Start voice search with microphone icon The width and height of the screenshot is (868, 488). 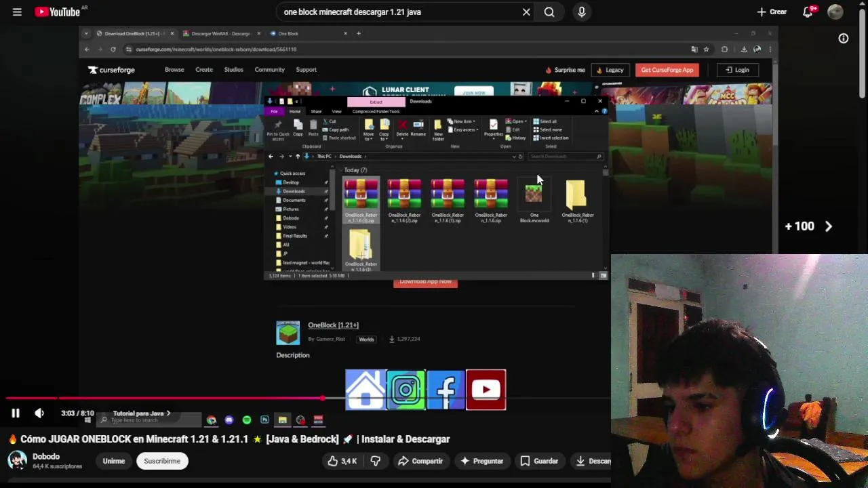tap(581, 12)
